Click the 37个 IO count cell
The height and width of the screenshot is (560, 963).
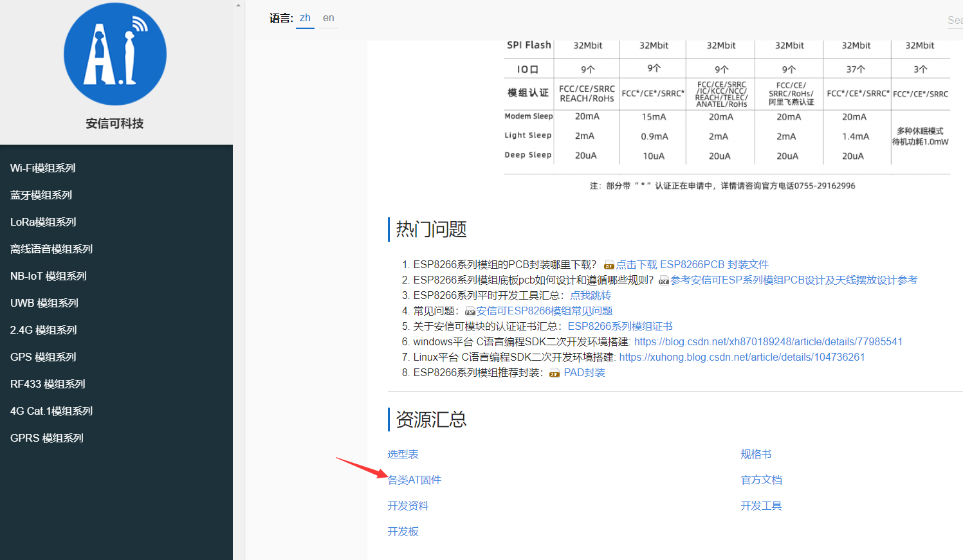[x=856, y=69]
